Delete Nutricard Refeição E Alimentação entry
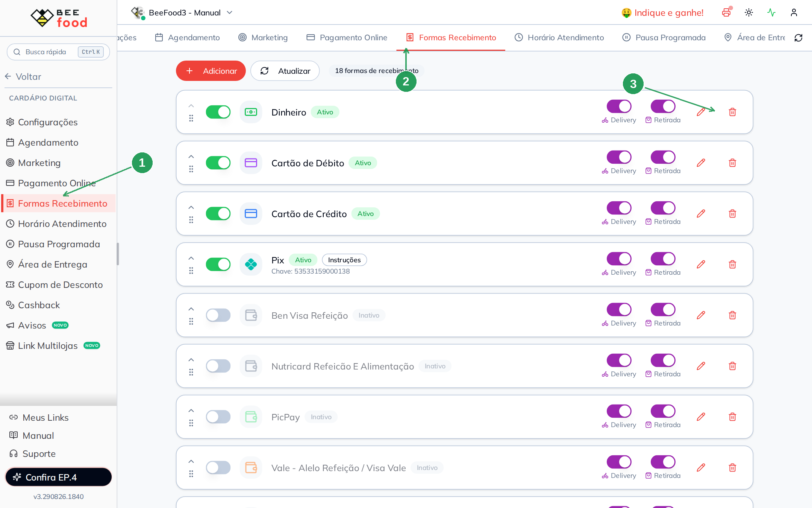Image resolution: width=812 pixels, height=508 pixels. [x=732, y=366]
